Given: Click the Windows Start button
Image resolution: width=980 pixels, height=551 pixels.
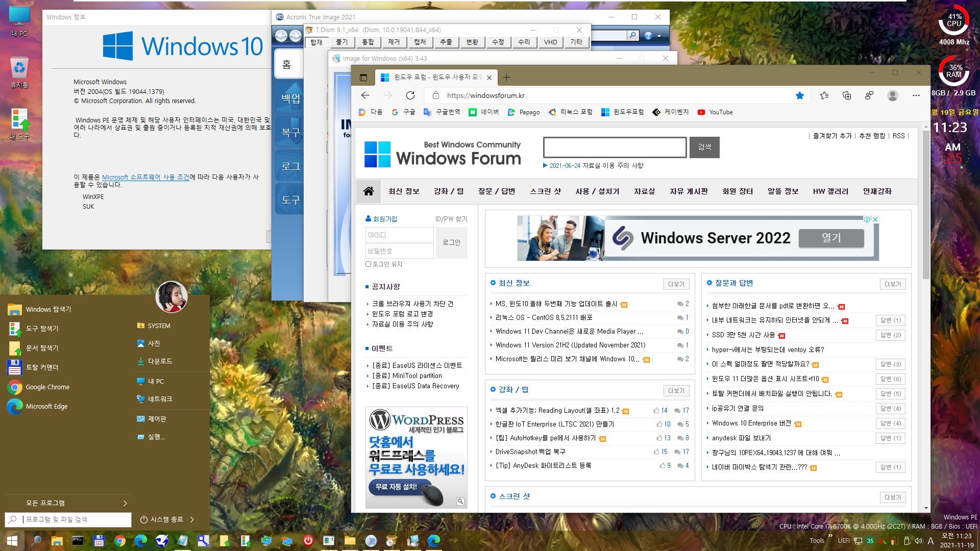Looking at the screenshot, I should click(x=11, y=541).
